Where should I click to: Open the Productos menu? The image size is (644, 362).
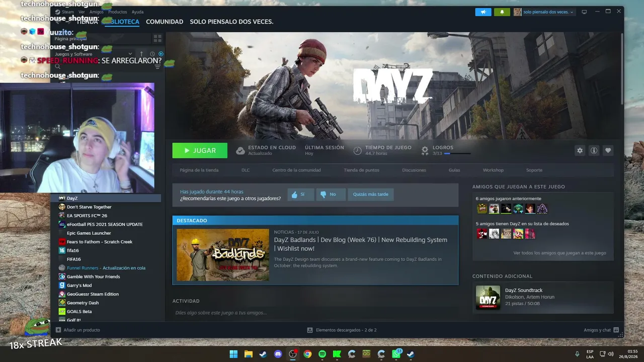118,12
